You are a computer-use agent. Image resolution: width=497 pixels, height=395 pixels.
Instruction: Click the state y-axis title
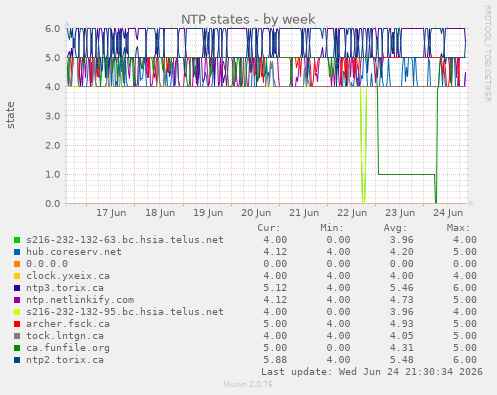(11, 115)
